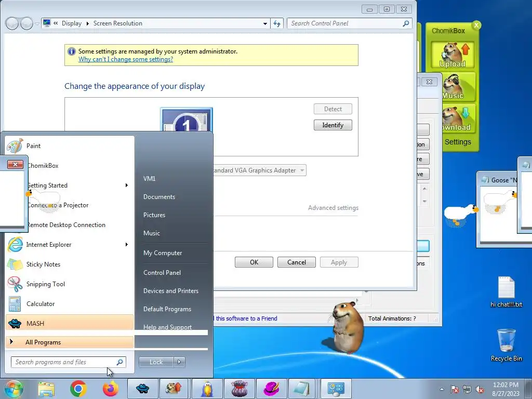
Task: Click the Identify button
Action: [333, 125]
